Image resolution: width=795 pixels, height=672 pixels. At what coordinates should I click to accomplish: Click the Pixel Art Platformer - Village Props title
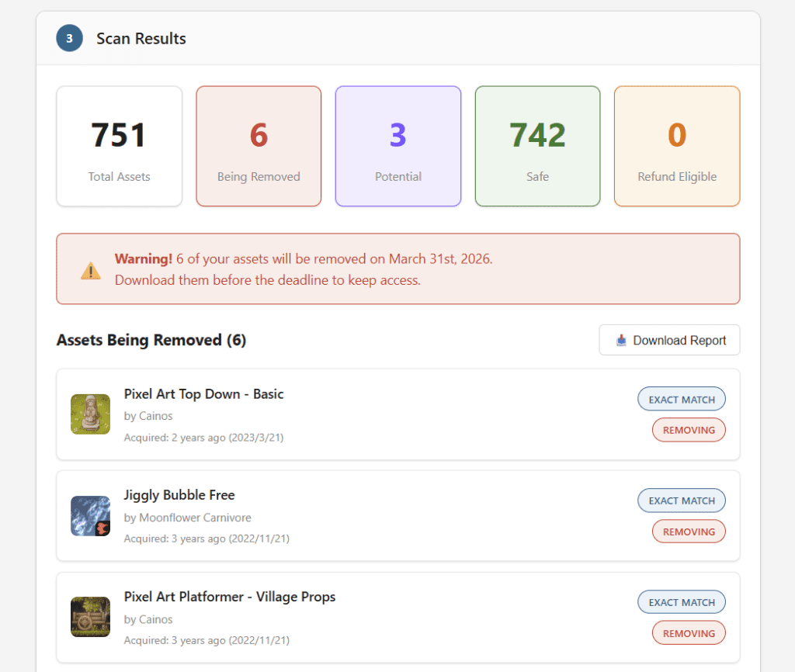coord(229,597)
